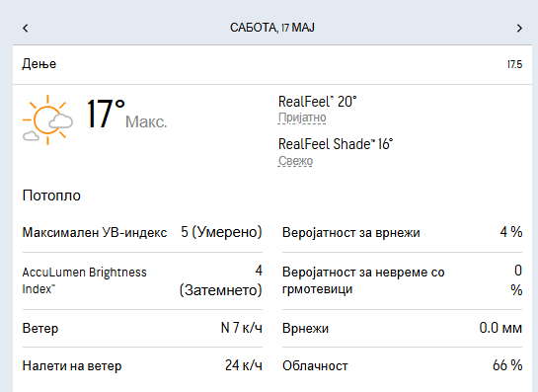This screenshot has height=392, width=538.
Task: Click the RealFeel Shade 16° reading
Action: [x=336, y=144]
